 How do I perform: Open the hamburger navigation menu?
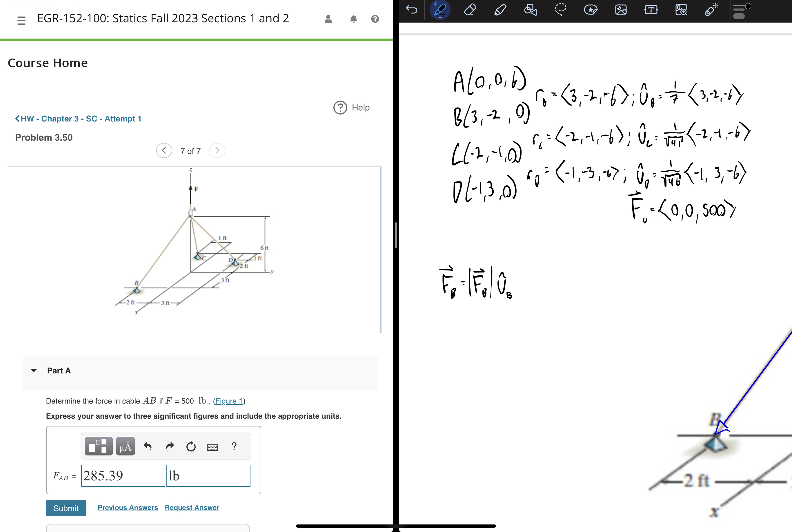[21, 20]
